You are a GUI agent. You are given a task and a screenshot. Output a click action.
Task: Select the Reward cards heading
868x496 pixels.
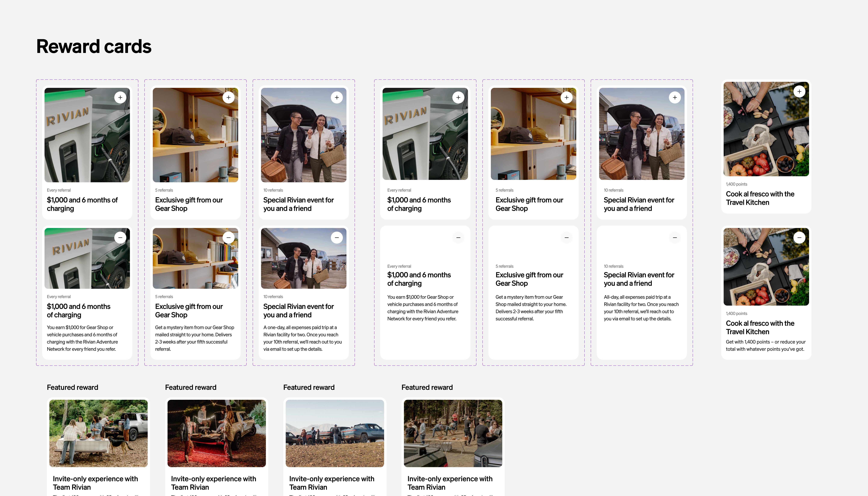[x=94, y=46]
